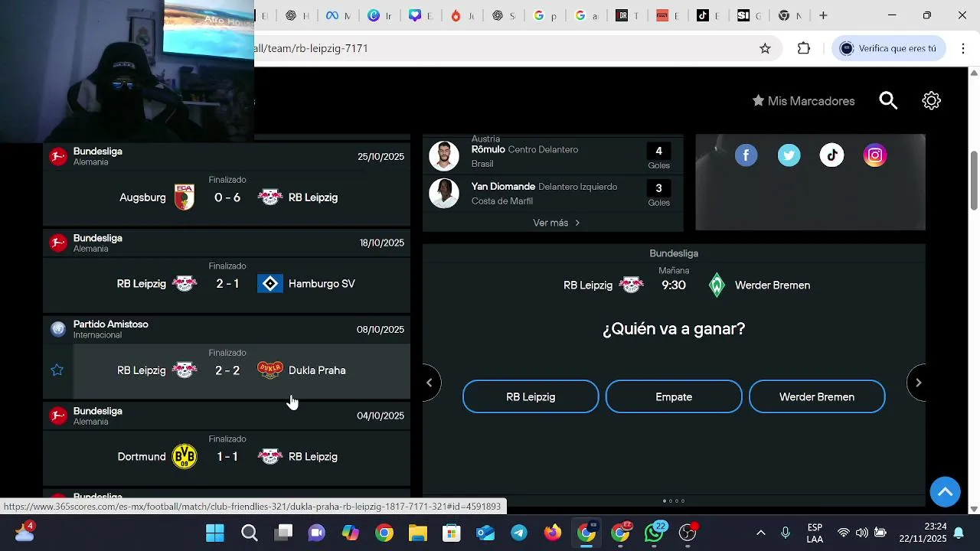Screen dimensions: 980x551
Task: Open the Twitter social icon
Action: click(x=789, y=155)
